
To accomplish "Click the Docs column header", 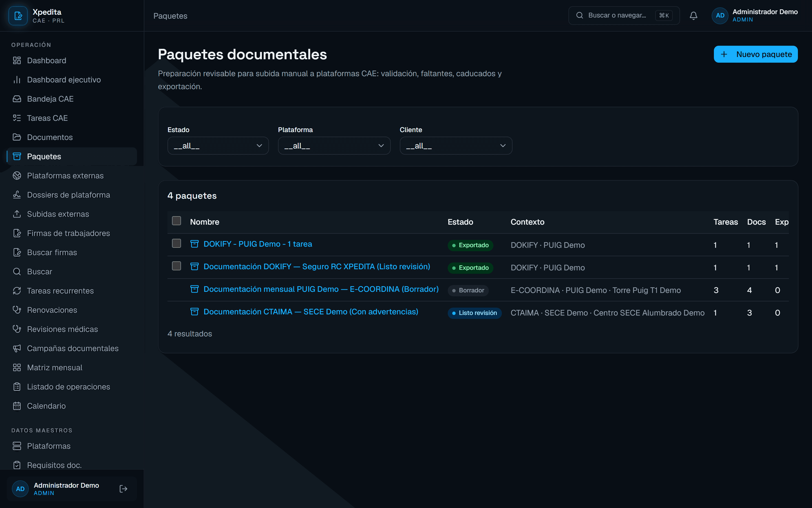I will (756, 222).
